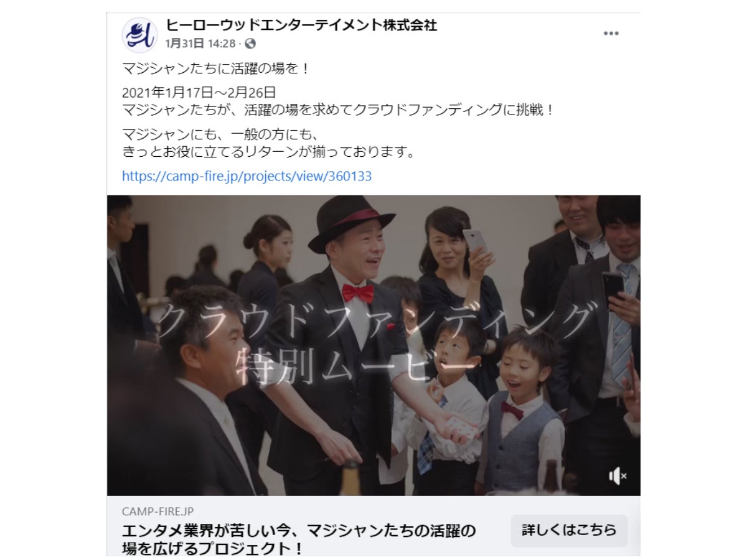
Task: Open the post timestamp 1月31日 14:28
Action: [200, 44]
